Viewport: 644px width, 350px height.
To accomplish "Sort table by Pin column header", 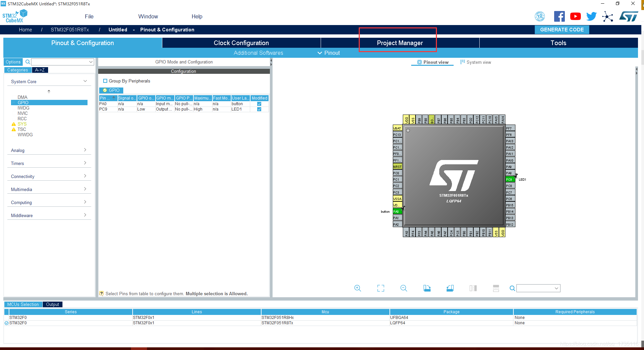I will tap(108, 98).
